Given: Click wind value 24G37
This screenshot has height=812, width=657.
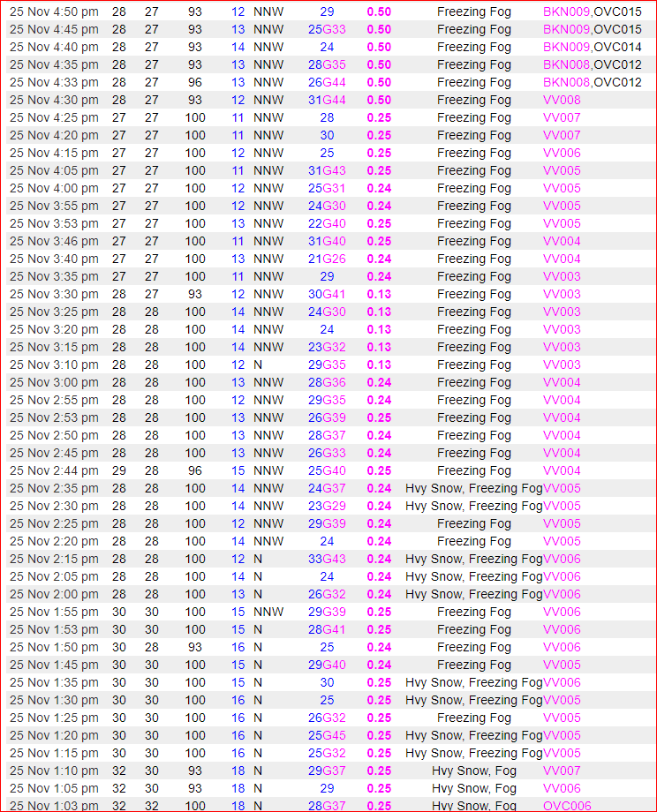Looking at the screenshot, I should pos(327,488).
